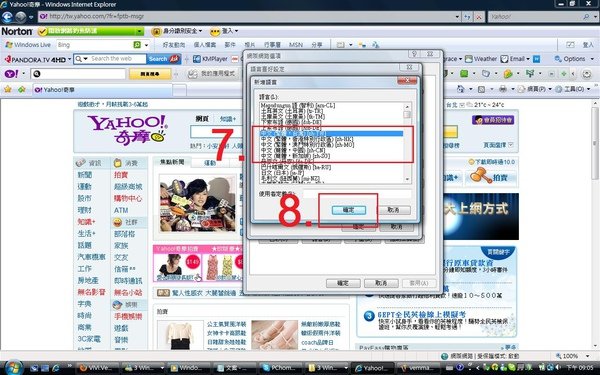Click the Norton smiley login icon
Image resolution: width=600 pixels, height=375 pixels.
pos(215,31)
